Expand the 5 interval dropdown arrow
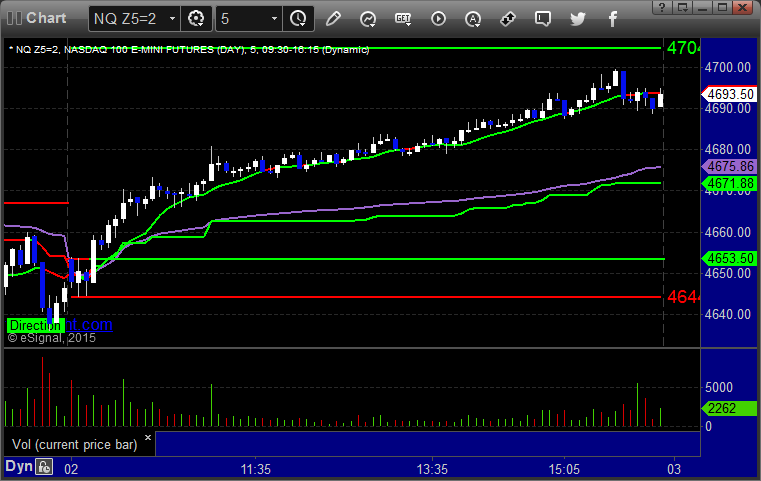 click(x=274, y=19)
